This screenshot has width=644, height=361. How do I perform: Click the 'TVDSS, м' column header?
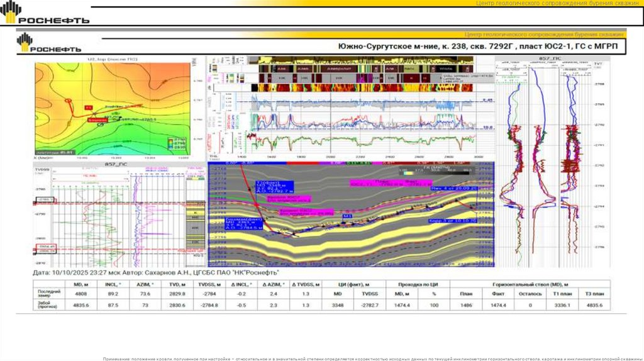click(209, 284)
